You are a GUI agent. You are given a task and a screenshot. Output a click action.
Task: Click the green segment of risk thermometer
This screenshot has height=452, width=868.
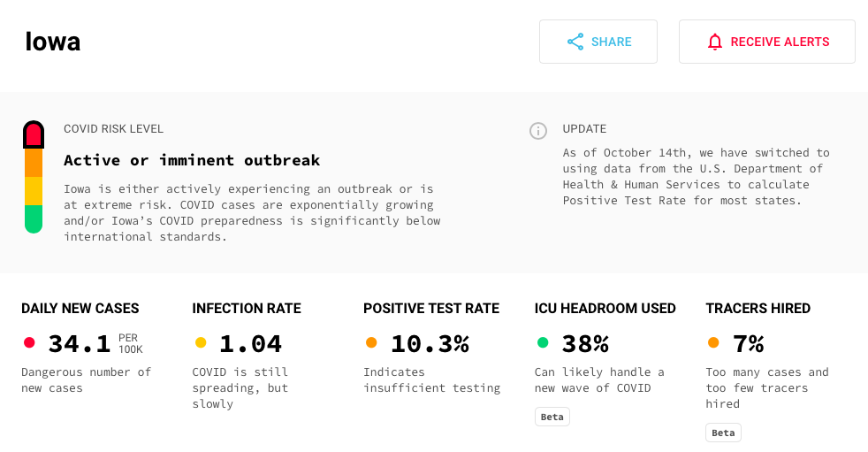pos(34,218)
